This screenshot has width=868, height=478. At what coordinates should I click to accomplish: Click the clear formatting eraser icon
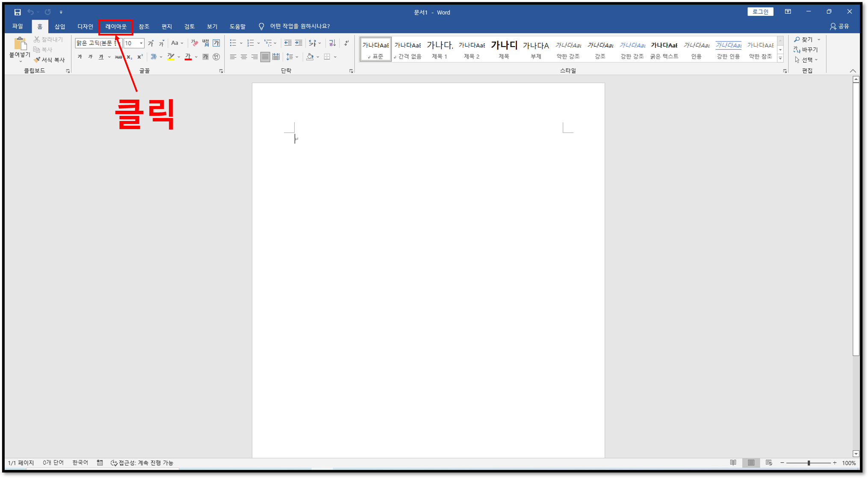coord(195,43)
